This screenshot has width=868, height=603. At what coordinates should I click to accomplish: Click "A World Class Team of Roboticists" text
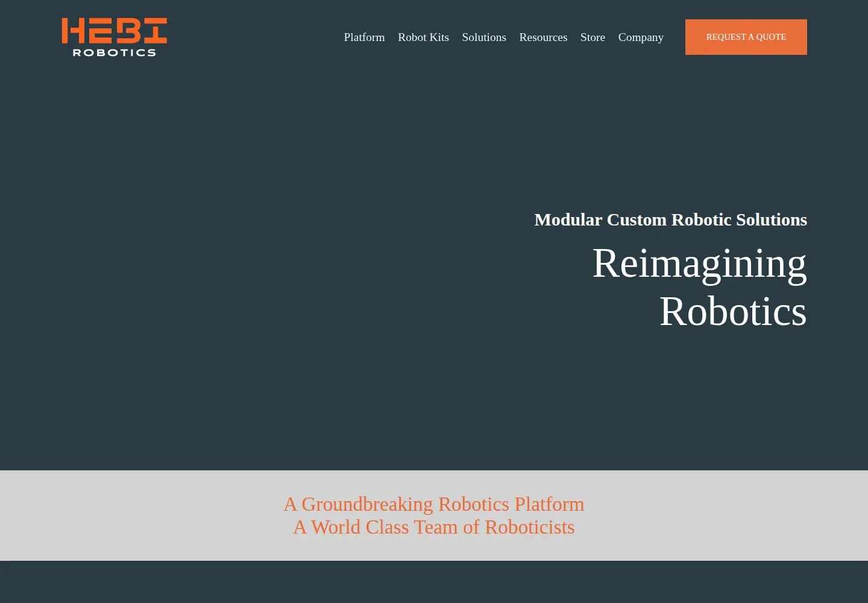click(434, 527)
